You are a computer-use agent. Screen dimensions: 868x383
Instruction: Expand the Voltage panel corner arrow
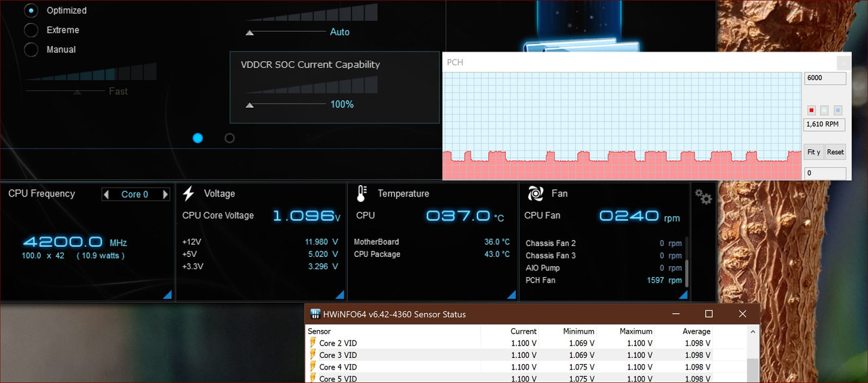(x=340, y=294)
